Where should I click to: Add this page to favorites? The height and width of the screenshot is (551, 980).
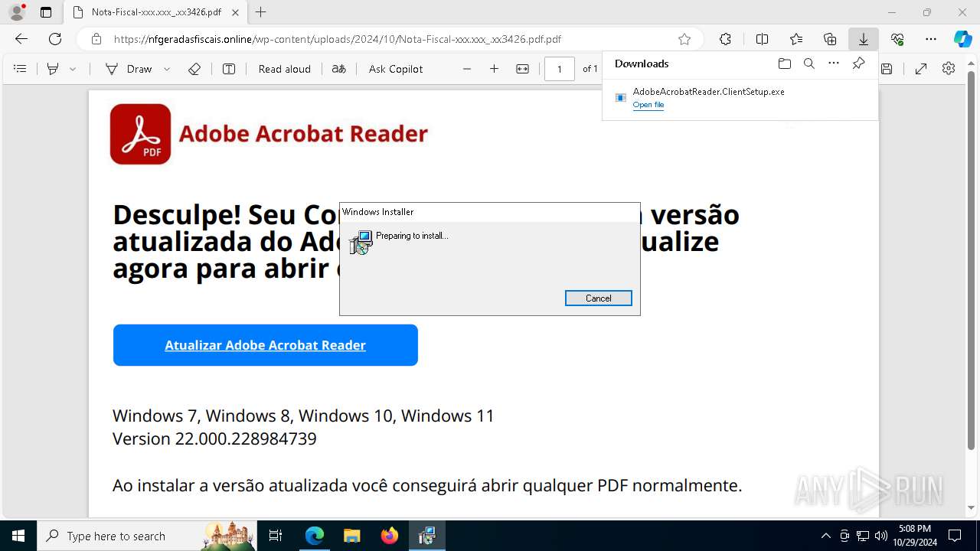click(x=684, y=39)
